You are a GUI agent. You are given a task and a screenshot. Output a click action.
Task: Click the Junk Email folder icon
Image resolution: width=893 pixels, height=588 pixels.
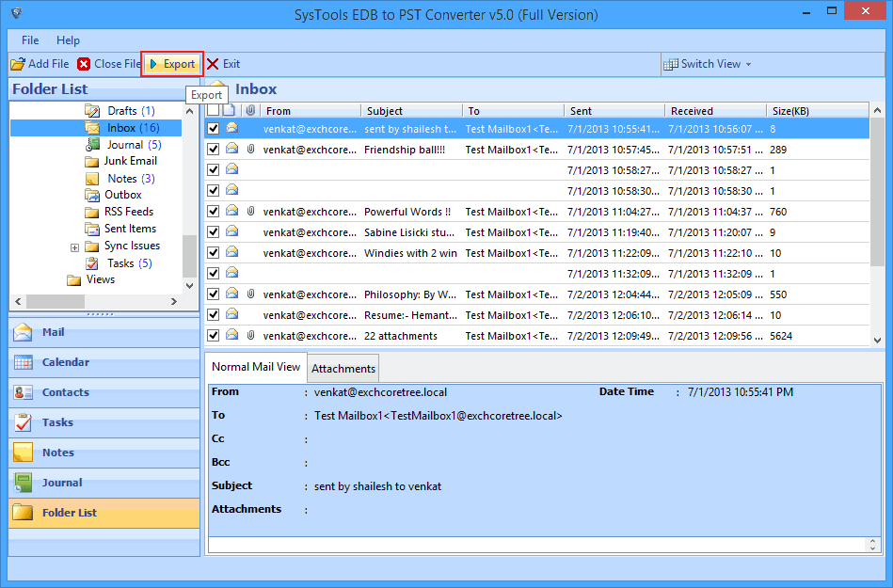91,162
